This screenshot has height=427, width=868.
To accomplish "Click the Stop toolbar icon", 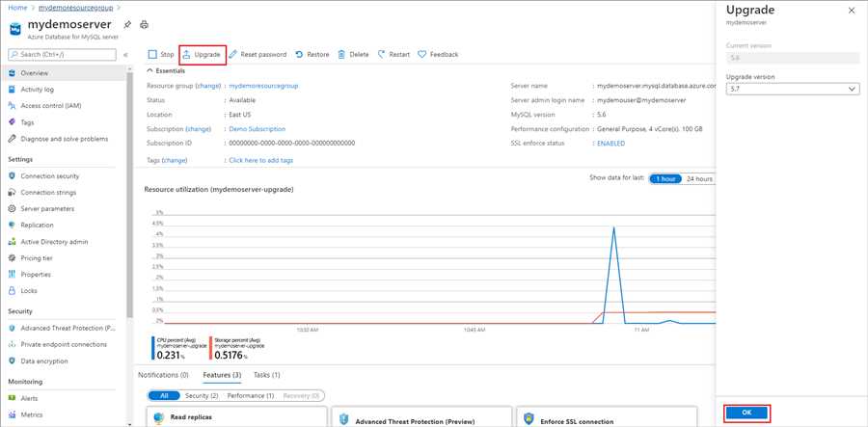I will [x=152, y=54].
